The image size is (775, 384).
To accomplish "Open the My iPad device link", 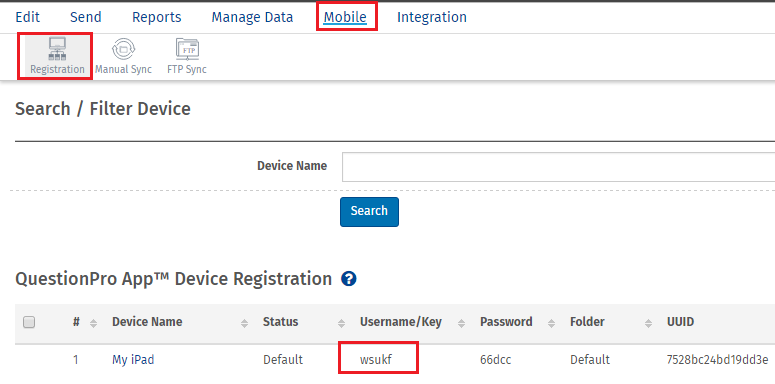I will (133, 359).
